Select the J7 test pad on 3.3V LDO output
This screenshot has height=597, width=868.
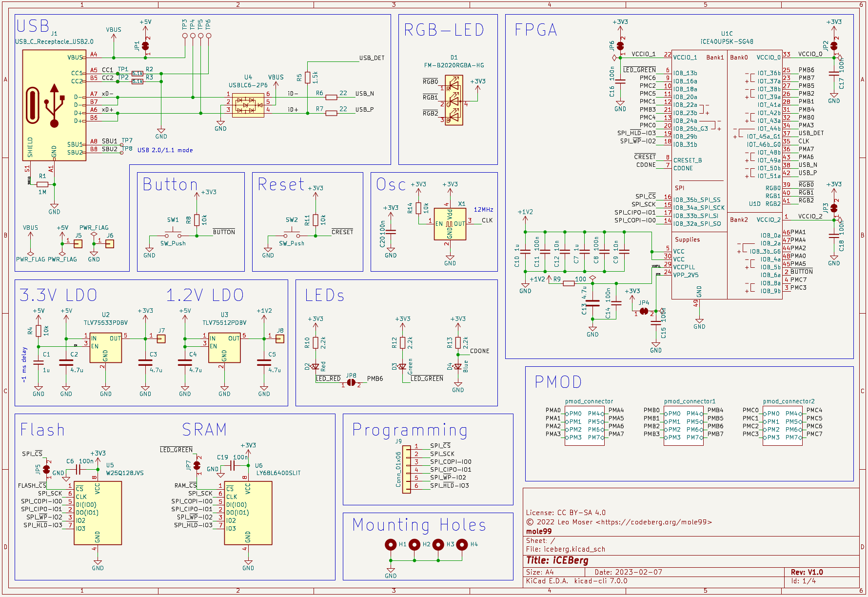(161, 338)
